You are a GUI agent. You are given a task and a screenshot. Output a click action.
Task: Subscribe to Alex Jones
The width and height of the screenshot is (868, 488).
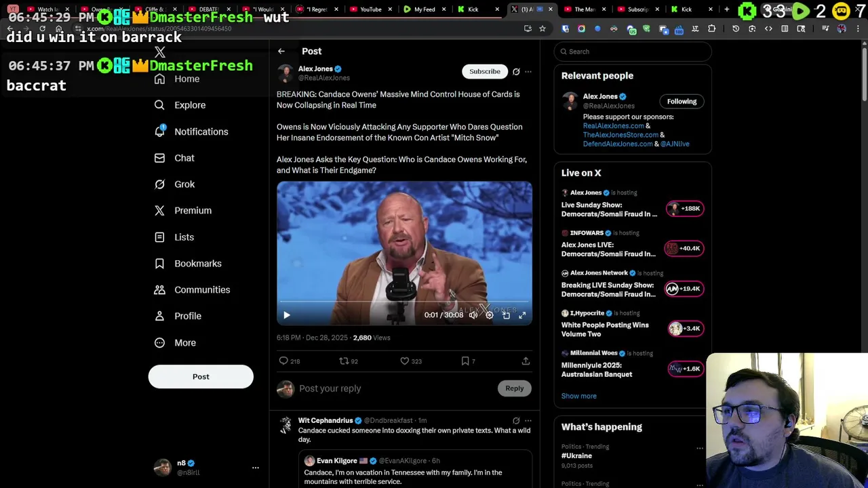click(x=485, y=71)
